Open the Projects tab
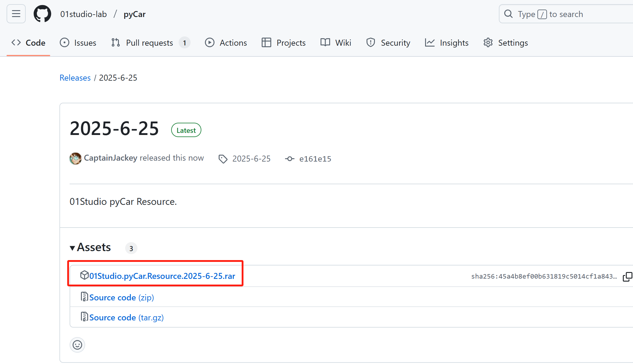 [x=283, y=43]
